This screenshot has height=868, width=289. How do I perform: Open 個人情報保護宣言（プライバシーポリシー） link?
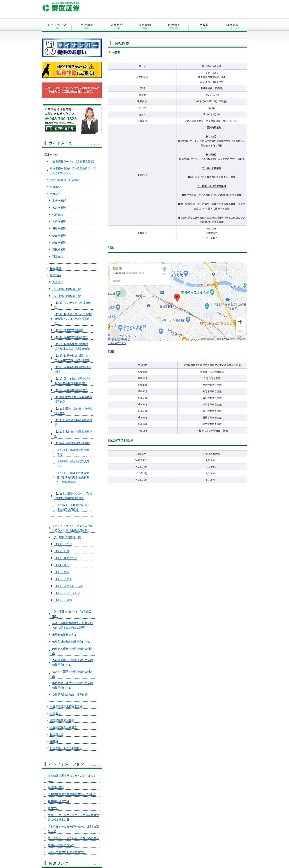(x=72, y=778)
